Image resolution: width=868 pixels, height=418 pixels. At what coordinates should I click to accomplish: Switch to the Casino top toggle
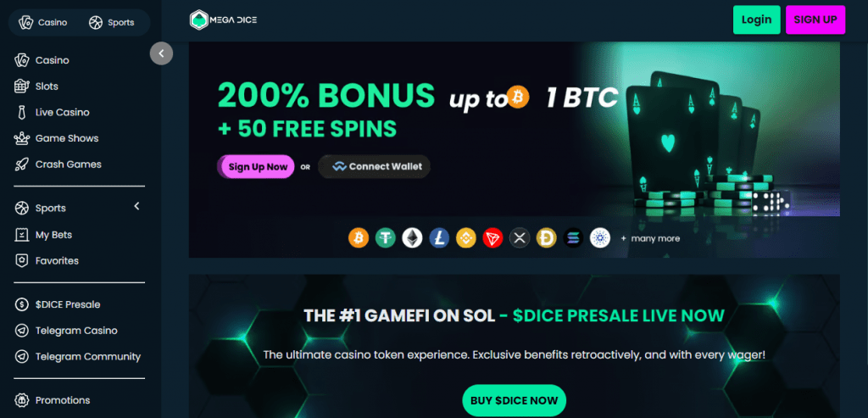click(43, 23)
